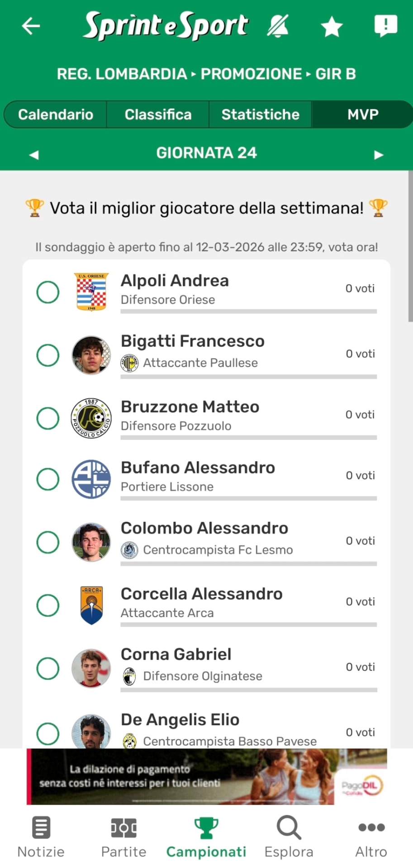
Task: Open Partite in the bottom navigation
Action: click(x=123, y=837)
